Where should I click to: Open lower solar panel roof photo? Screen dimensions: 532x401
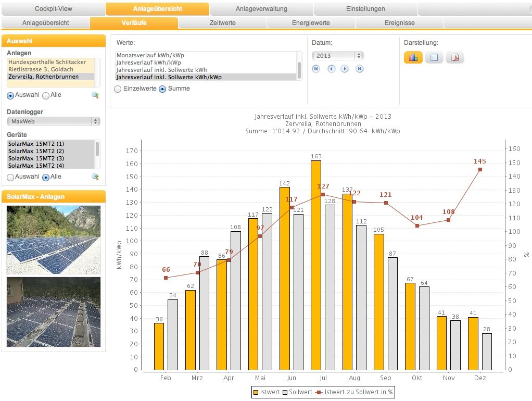pyautogui.click(x=54, y=312)
